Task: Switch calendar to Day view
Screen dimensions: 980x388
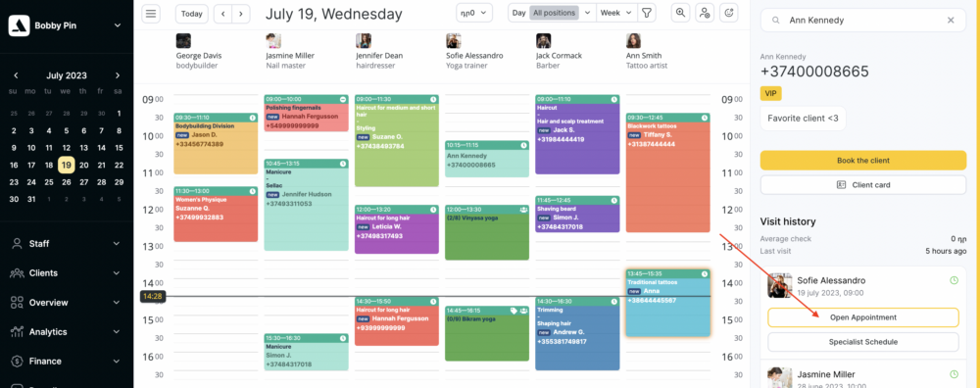Action: tap(518, 13)
